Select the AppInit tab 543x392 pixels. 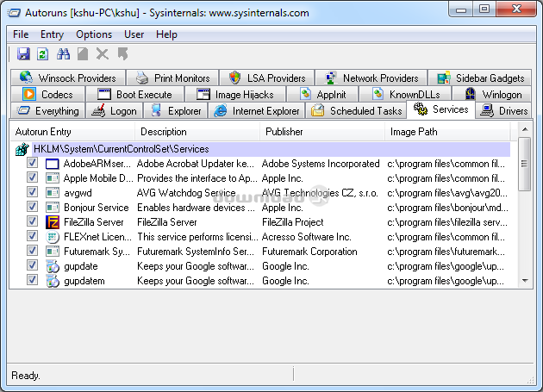tap(322, 94)
